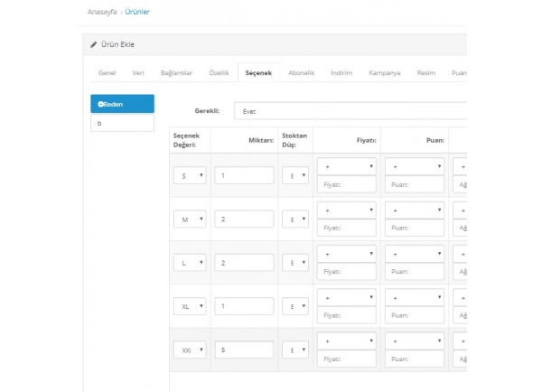This screenshot has height=392, width=542.
Task: Open price prefix dropdown in M row
Action: [x=347, y=210]
